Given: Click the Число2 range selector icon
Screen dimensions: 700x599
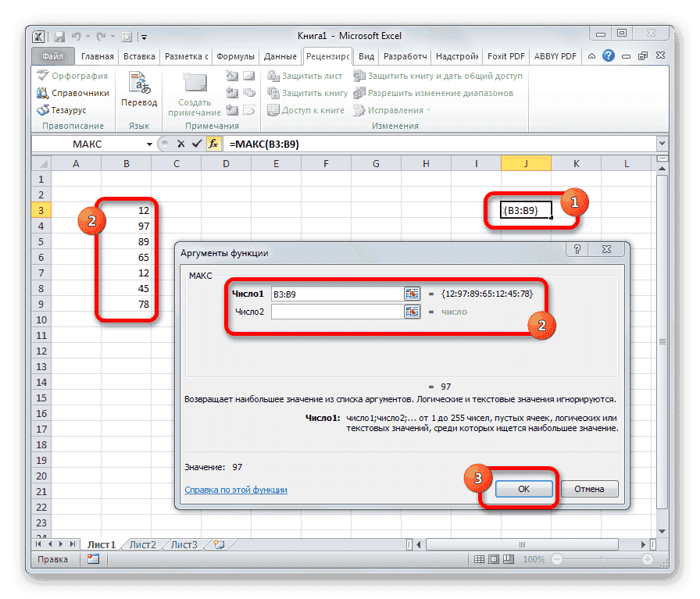Looking at the screenshot, I should (412, 312).
